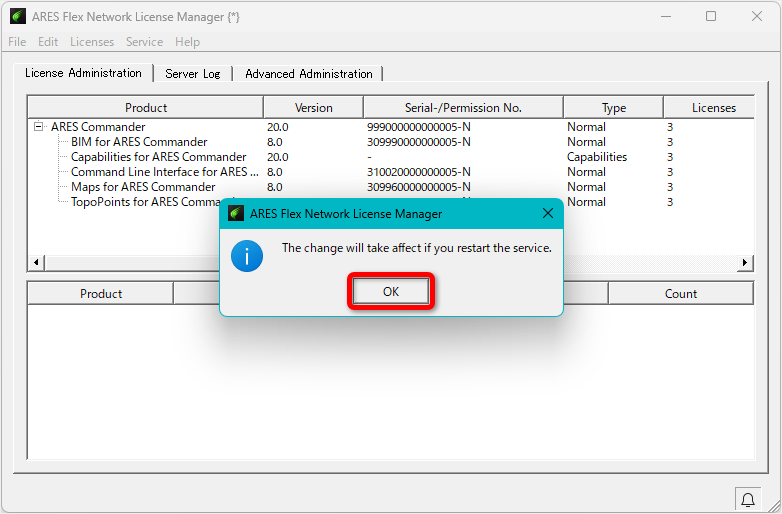This screenshot has height=514, width=782.
Task: Select BIM for ARES Commander row
Action: pos(391,142)
